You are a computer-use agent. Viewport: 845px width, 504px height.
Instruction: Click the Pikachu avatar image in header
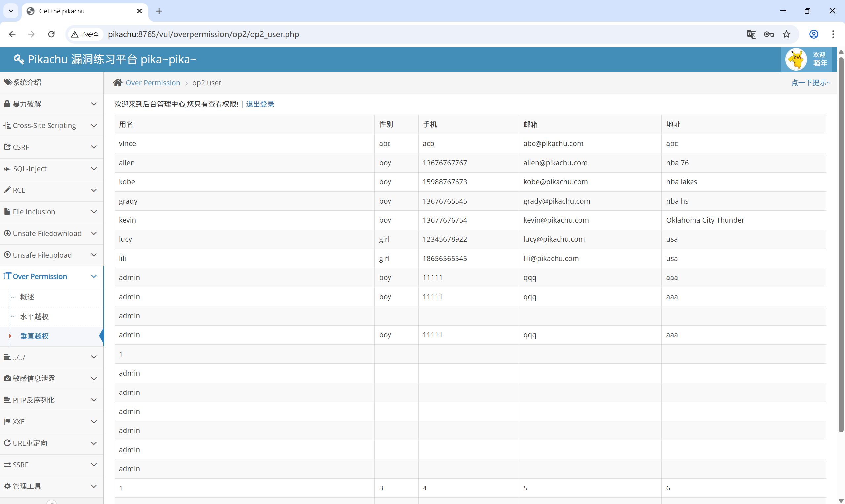[796, 59]
